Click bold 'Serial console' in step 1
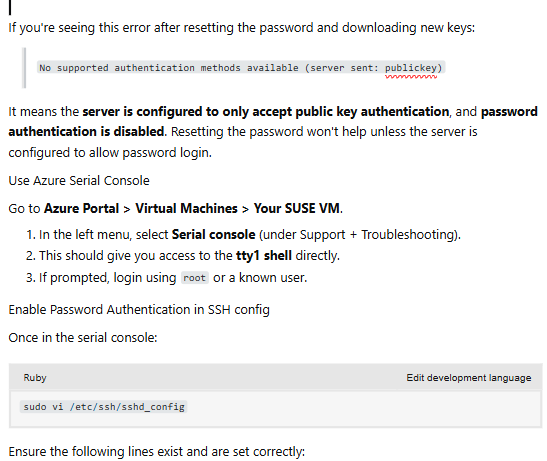This screenshot has height=461, width=547. click(213, 235)
